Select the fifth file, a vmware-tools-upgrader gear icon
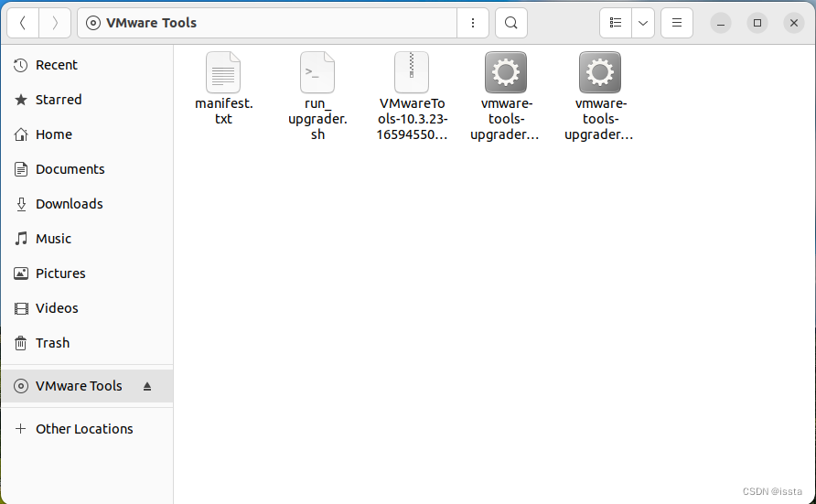 600,72
